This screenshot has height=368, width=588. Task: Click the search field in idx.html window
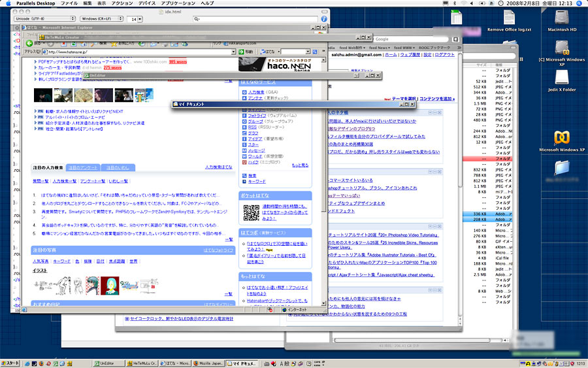point(255,19)
